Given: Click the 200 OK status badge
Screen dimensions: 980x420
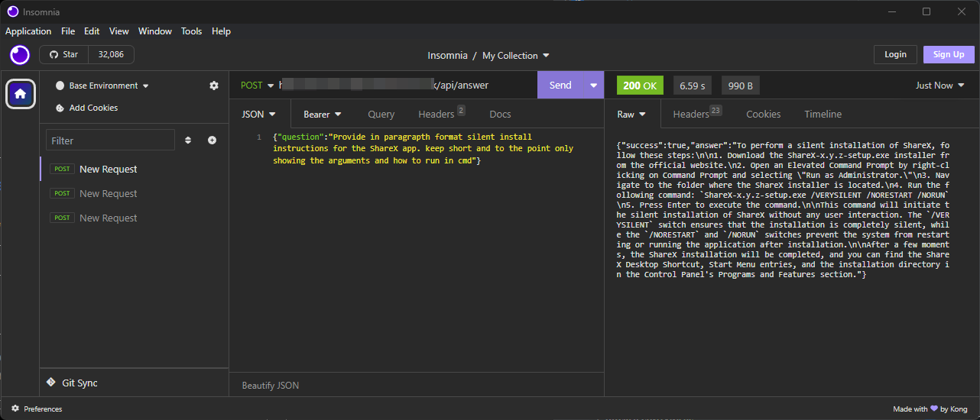Looking at the screenshot, I should pos(640,86).
